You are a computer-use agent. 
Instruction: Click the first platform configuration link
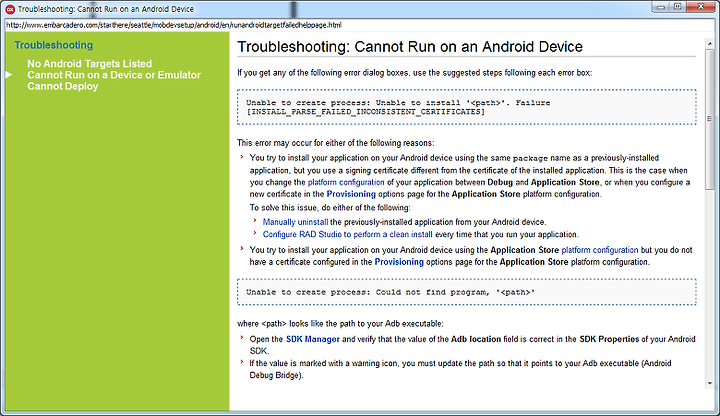pyautogui.click(x=346, y=182)
